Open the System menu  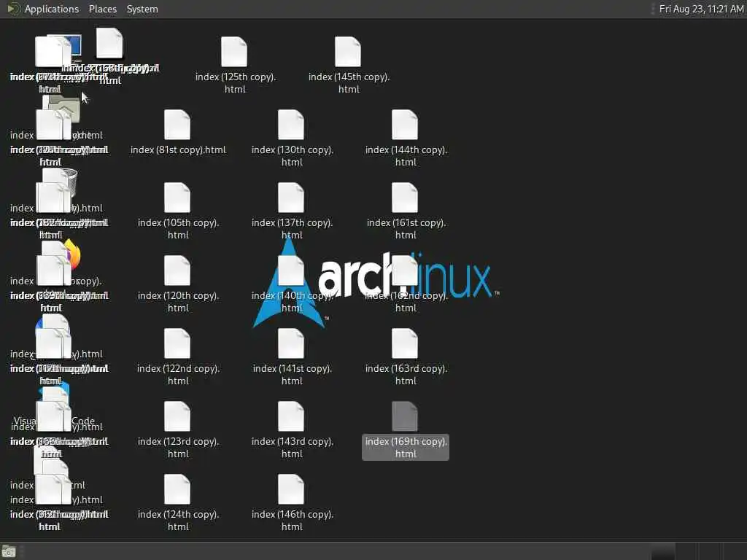click(x=142, y=9)
